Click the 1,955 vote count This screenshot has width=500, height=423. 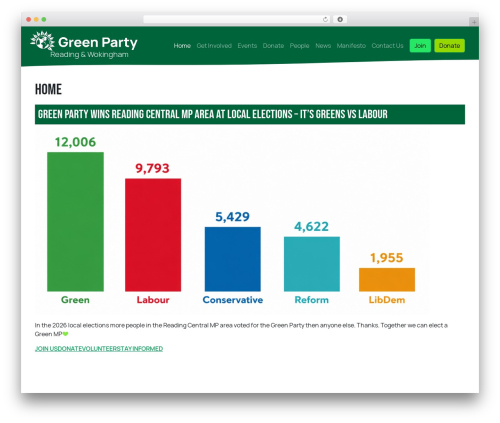[x=387, y=258]
